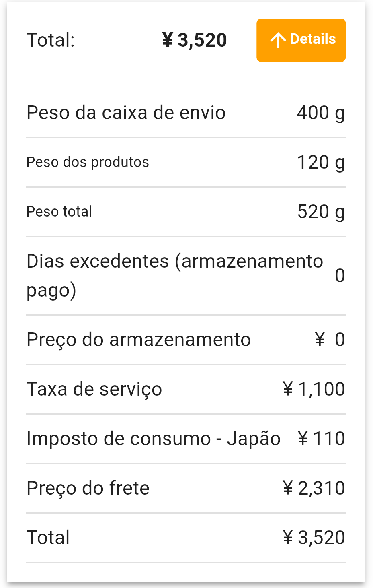This screenshot has width=373, height=588.
Task: Select the "Peso total" row label
Action: [59, 212]
